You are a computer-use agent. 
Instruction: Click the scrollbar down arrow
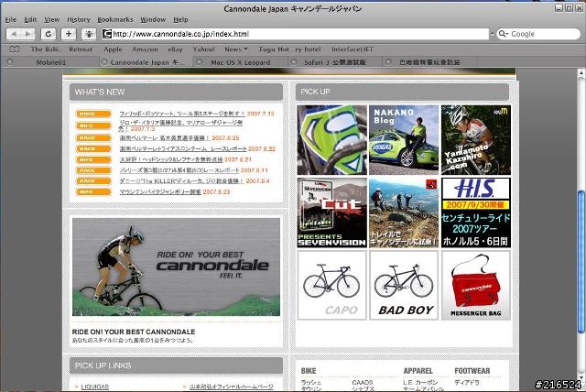point(581,376)
